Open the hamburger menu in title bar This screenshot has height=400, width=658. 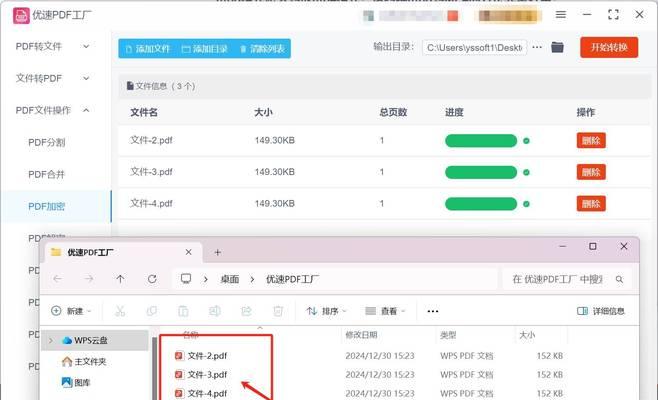(x=561, y=15)
